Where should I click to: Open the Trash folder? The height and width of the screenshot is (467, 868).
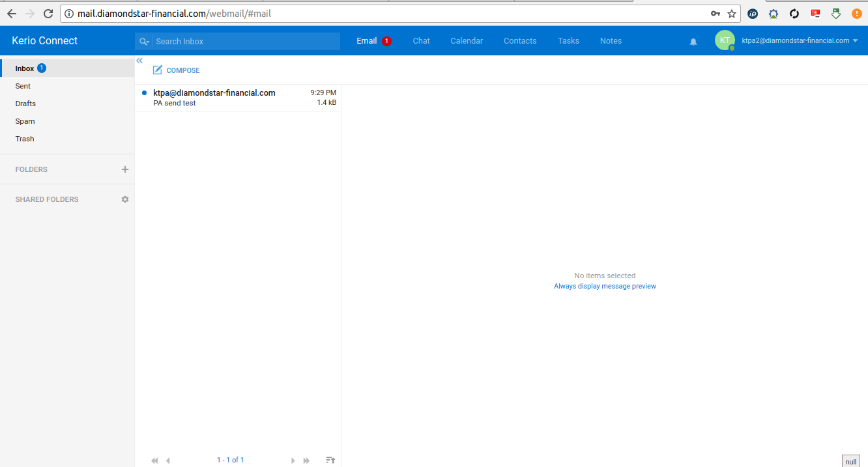click(67, 139)
